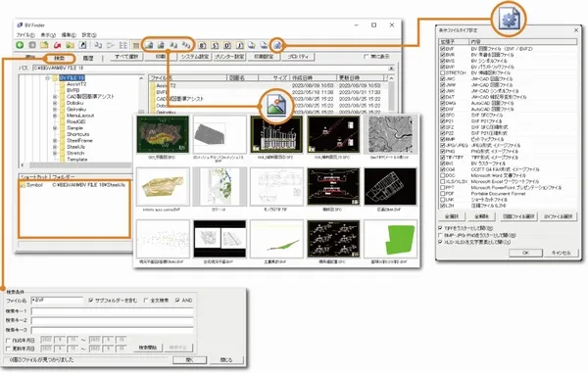
Task: Click the 更新日時 column header
Action: coord(361,78)
